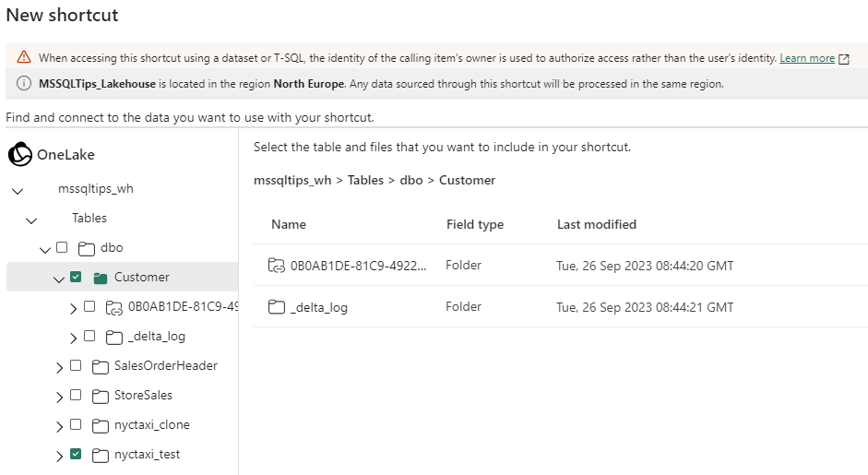Go to Tables in the breadcrumb
Screen dimensions: 868x475
[x=365, y=180]
